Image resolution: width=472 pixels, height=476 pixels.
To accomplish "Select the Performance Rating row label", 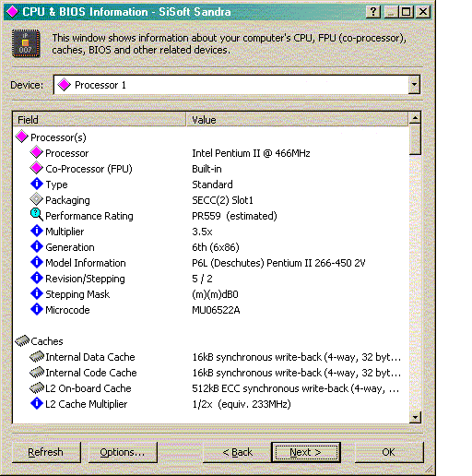I will point(89,216).
